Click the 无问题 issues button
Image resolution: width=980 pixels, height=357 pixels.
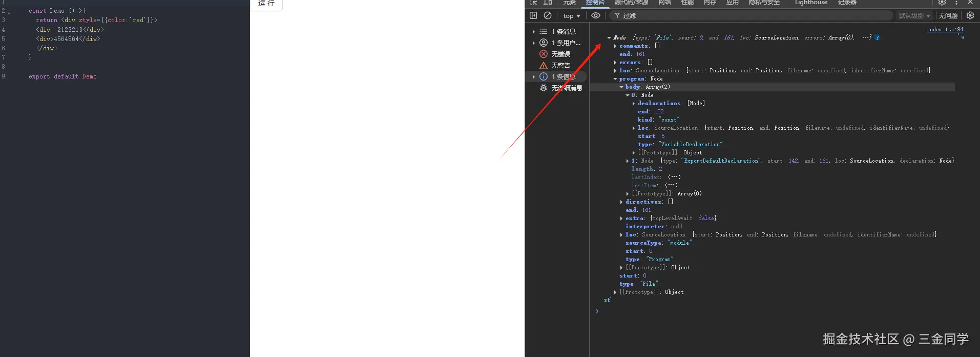pyautogui.click(x=948, y=16)
